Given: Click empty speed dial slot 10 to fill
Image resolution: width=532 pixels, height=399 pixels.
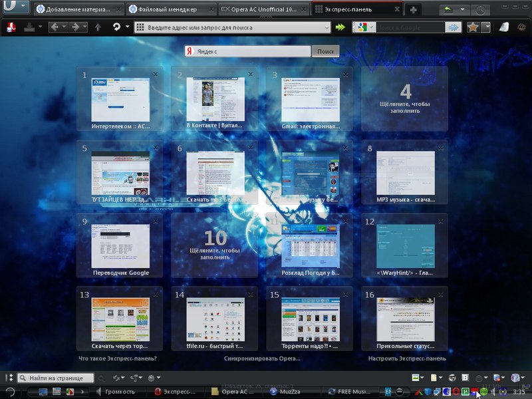Looking at the screenshot, I should point(214,245).
